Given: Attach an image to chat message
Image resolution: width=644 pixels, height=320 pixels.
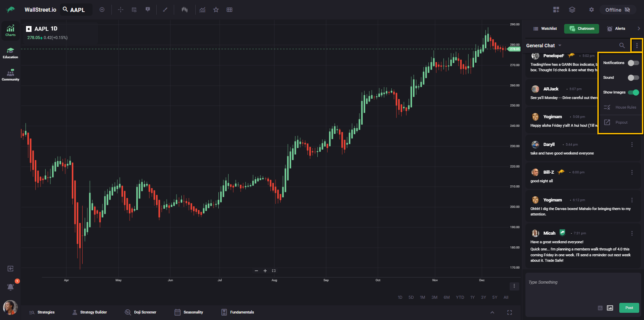Looking at the screenshot, I should (x=610, y=308).
